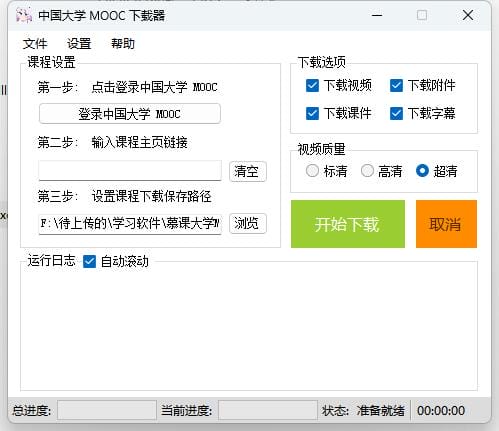Image resolution: width=499 pixels, height=431 pixels.
Task: Open the 设置 menu
Action: tap(79, 44)
